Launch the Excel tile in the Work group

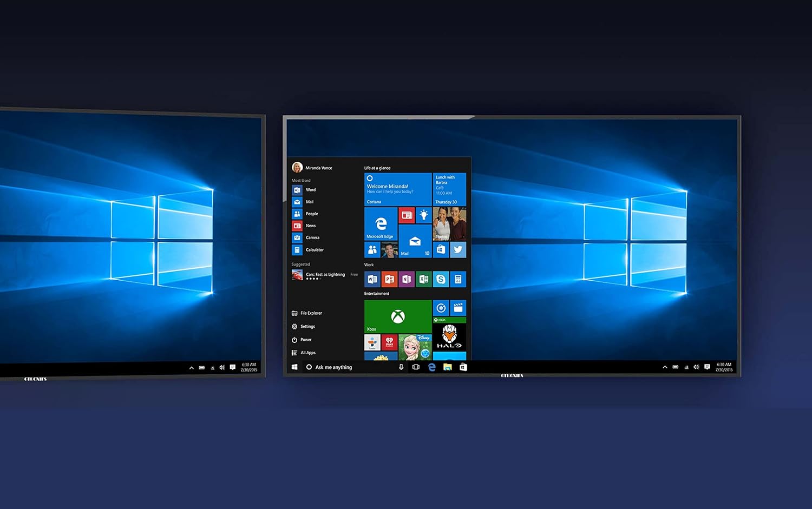click(424, 279)
